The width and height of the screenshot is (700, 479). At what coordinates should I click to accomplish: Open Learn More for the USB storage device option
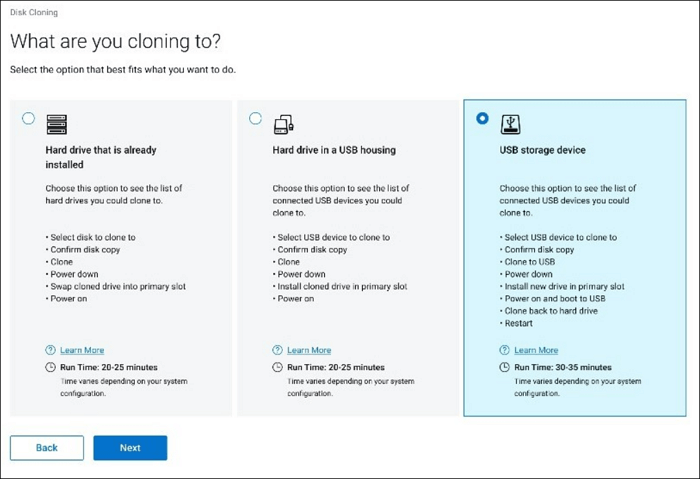click(x=536, y=350)
